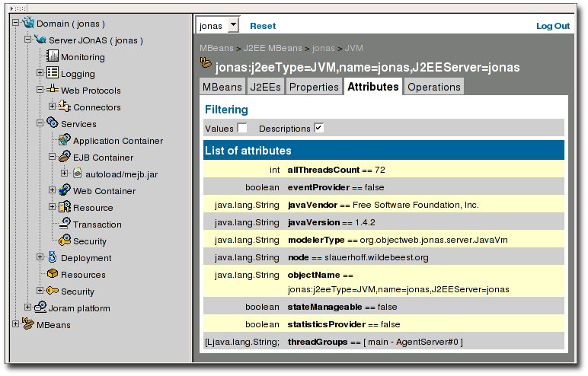Collapse the EJB Container node
Screen dimensions: 588x376
[x=53, y=156]
